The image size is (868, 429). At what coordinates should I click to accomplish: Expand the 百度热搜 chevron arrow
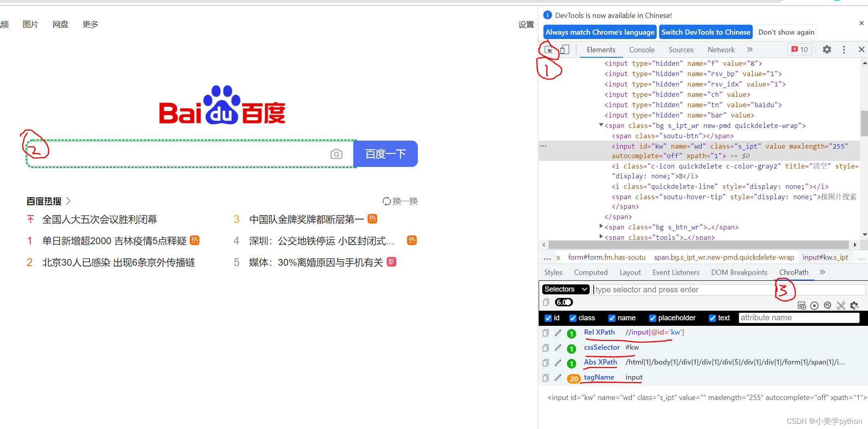click(x=68, y=201)
